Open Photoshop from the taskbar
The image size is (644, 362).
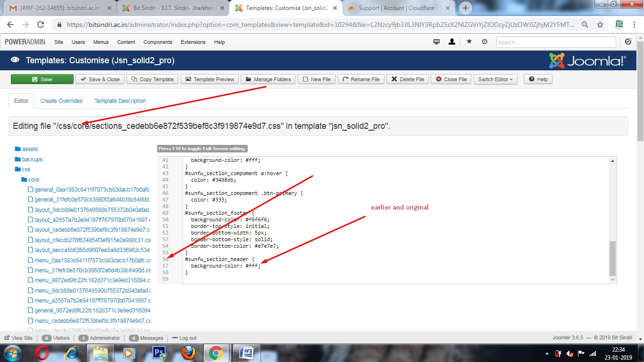click(x=159, y=353)
